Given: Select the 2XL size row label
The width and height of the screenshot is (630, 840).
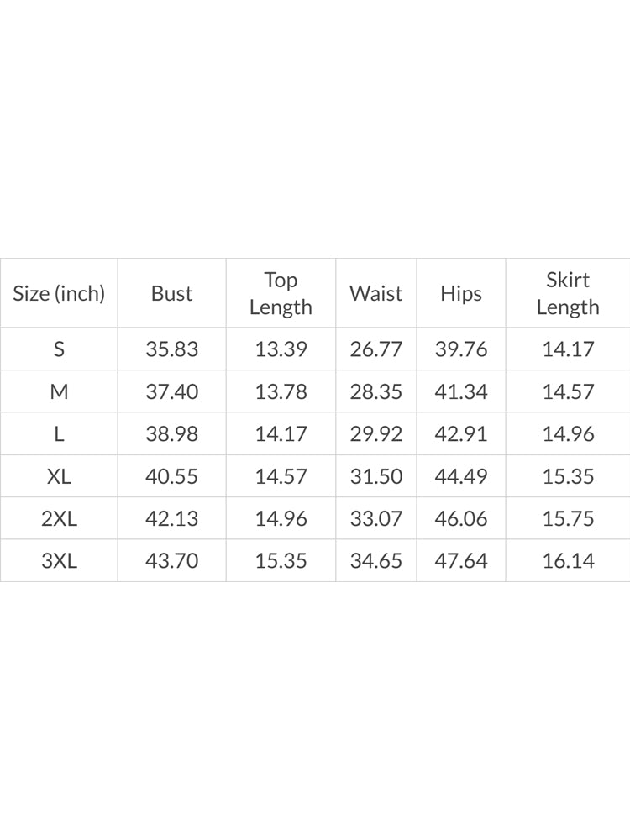Looking at the screenshot, I should click(59, 518).
